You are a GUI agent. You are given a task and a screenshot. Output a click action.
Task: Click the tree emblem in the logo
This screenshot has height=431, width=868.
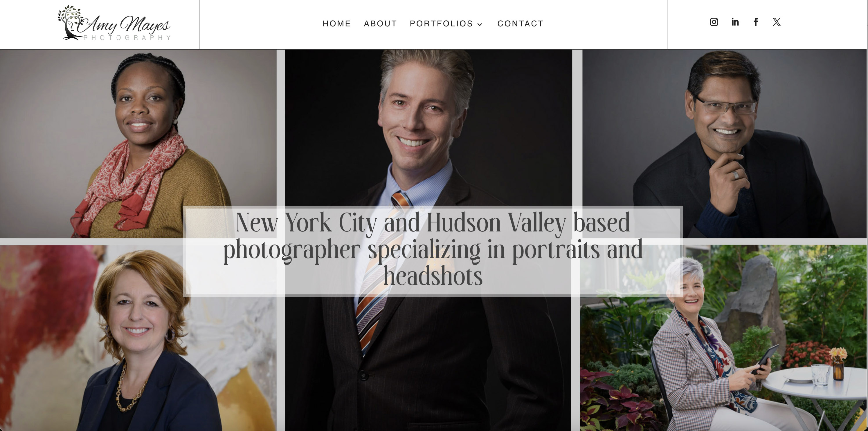(70, 22)
